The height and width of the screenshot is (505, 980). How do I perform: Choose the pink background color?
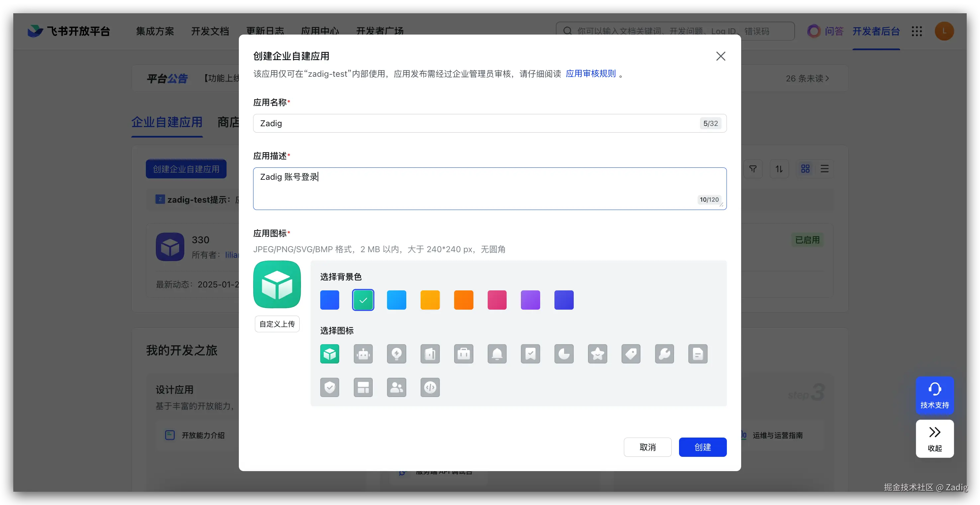point(497,300)
